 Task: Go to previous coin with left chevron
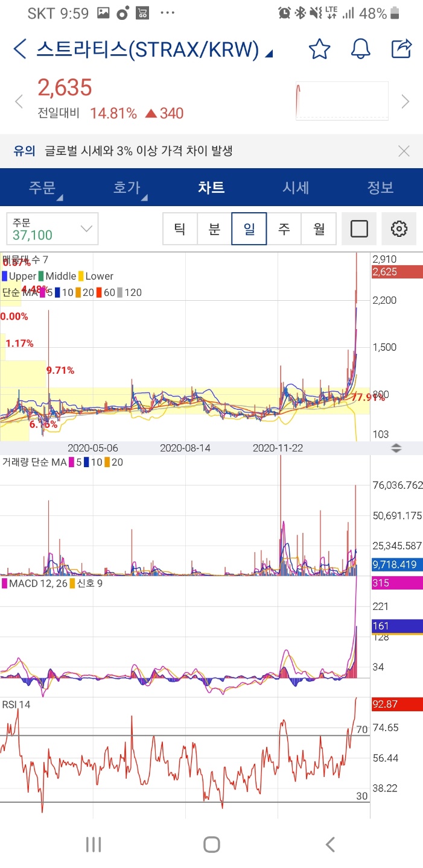[x=19, y=101]
